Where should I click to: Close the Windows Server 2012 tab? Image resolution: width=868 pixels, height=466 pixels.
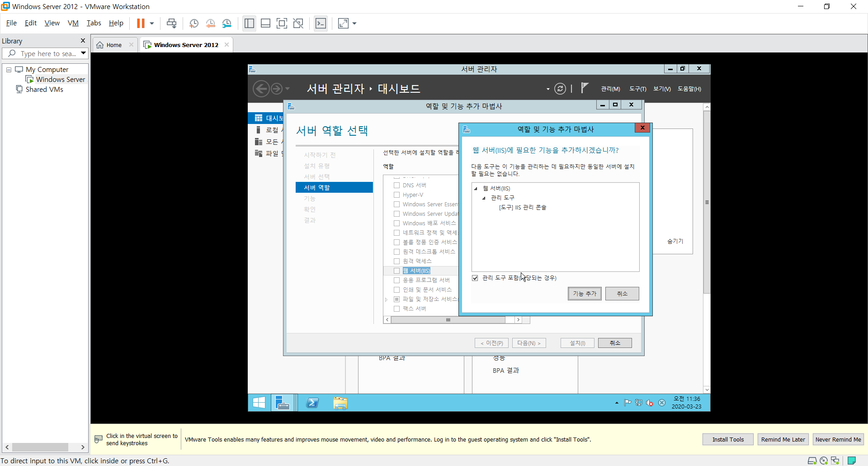226,44
